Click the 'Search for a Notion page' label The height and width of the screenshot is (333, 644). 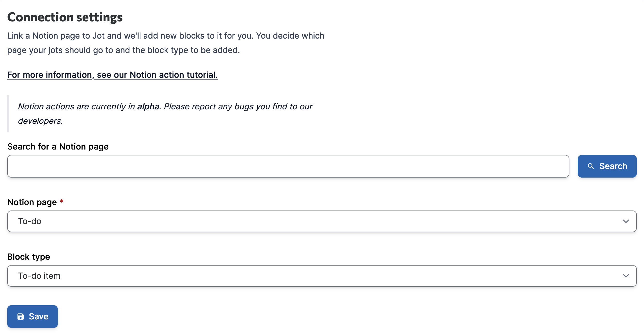pos(58,147)
